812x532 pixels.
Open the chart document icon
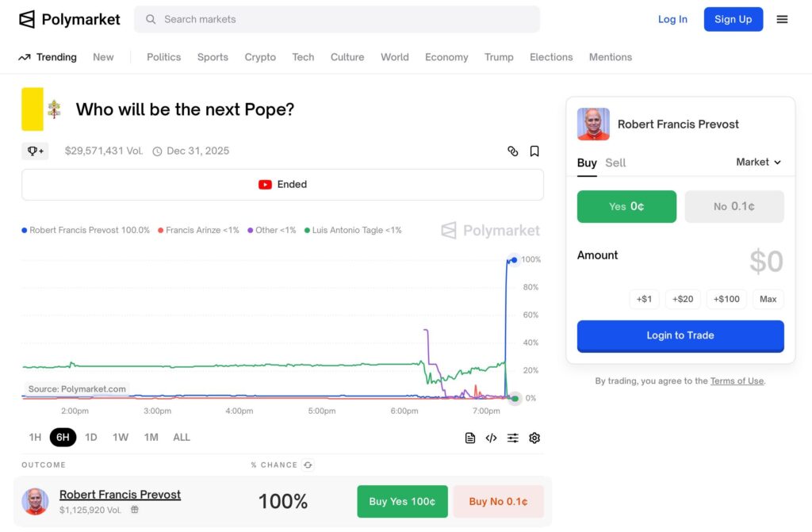tap(469, 438)
